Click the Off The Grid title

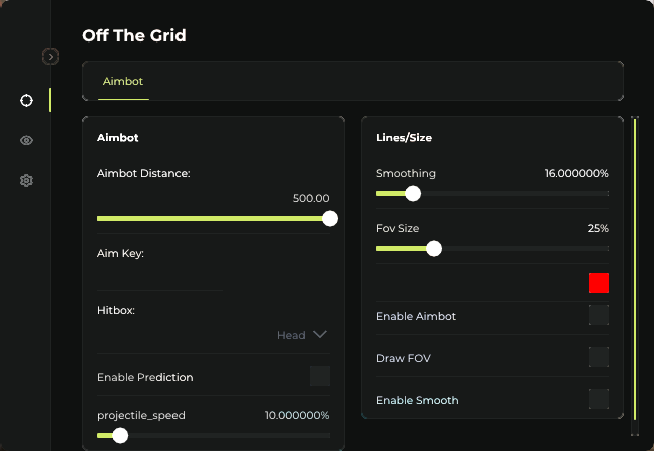(134, 36)
